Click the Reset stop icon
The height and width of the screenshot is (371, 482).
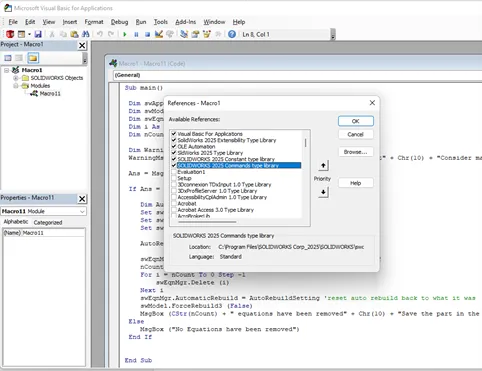[147, 34]
